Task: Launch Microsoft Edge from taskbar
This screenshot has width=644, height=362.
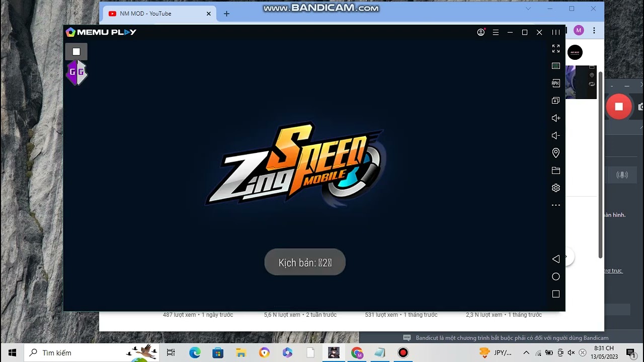Action: (x=195, y=353)
